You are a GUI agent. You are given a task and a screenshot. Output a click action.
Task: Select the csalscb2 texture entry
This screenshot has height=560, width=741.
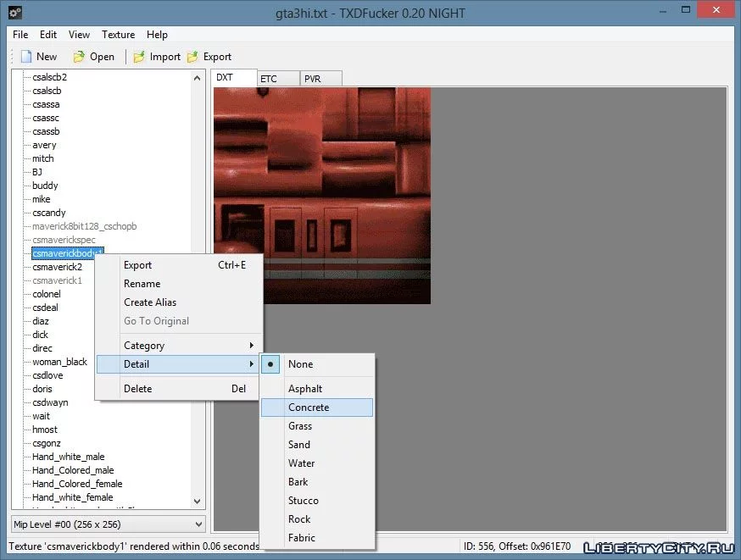(x=50, y=77)
